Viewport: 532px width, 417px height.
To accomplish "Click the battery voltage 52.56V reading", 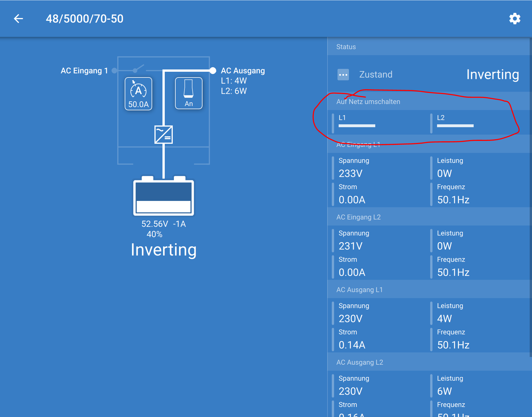I will 155,224.
